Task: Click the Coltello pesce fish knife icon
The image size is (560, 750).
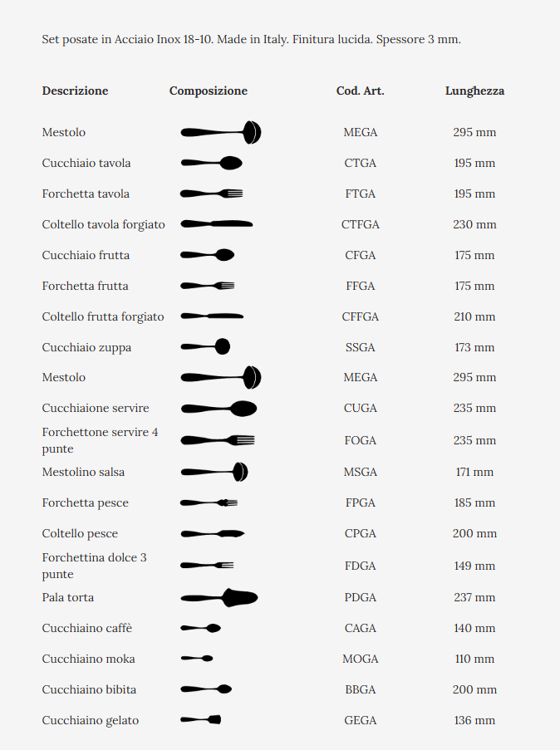Action: pos(213,533)
